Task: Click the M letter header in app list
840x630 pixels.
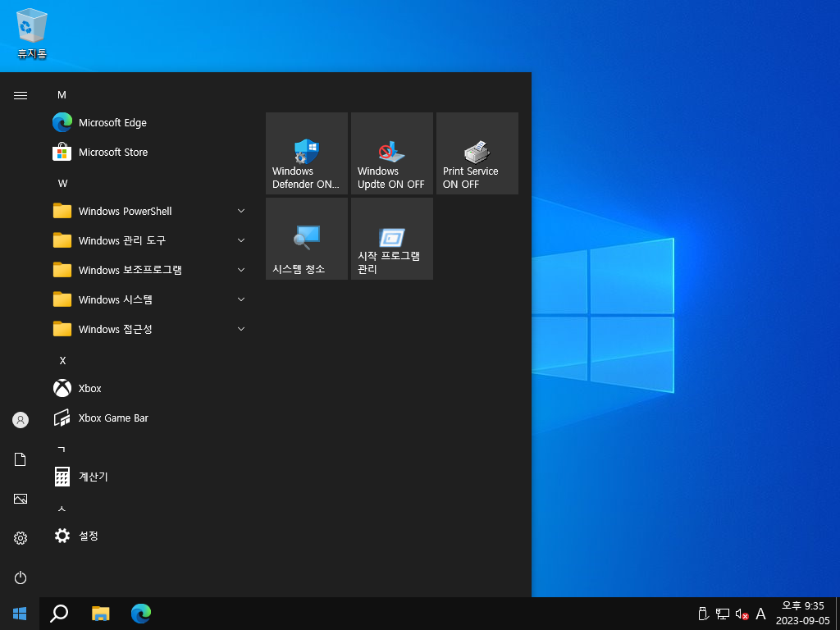Action: 62,95
